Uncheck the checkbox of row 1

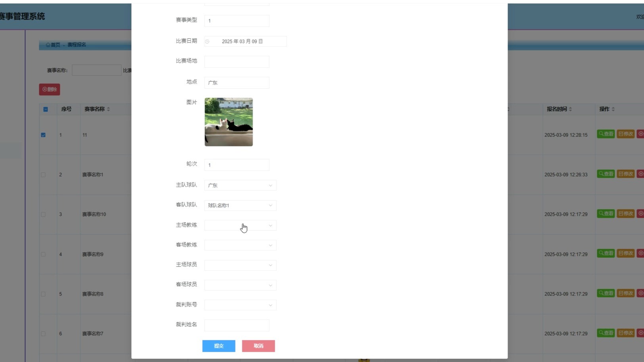coord(43,135)
